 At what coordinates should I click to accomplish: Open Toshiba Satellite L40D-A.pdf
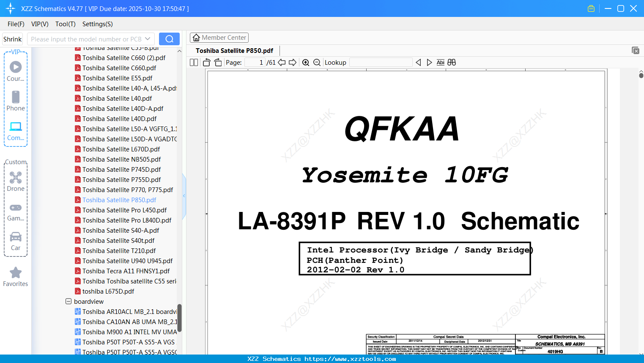click(123, 109)
